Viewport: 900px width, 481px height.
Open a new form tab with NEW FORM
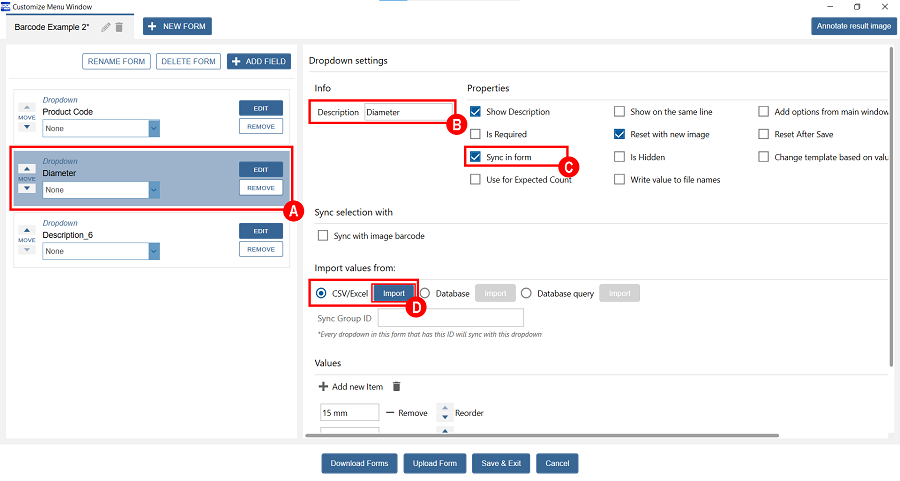(177, 27)
